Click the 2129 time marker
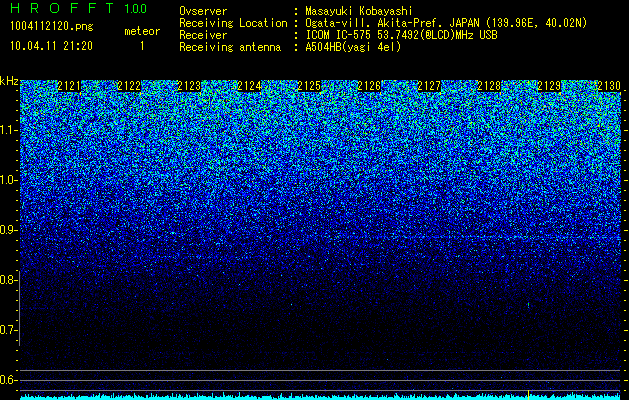Viewport: 629px width, 400px height. pyautogui.click(x=549, y=86)
